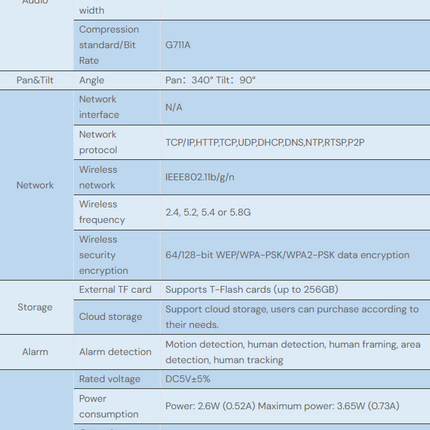Click the External TF card label
Viewport: 430px width, 430px height.
pyautogui.click(x=115, y=290)
